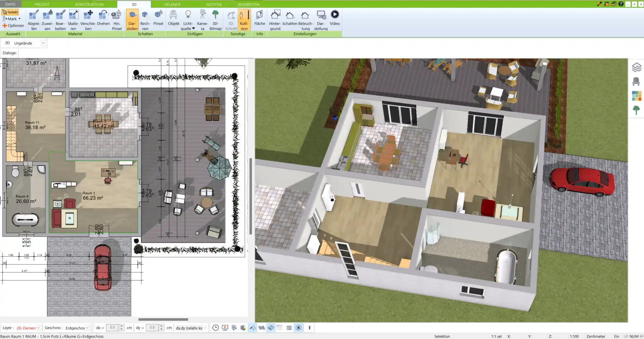Click the Video play icon
The width and height of the screenshot is (644, 339).
coord(335,14)
